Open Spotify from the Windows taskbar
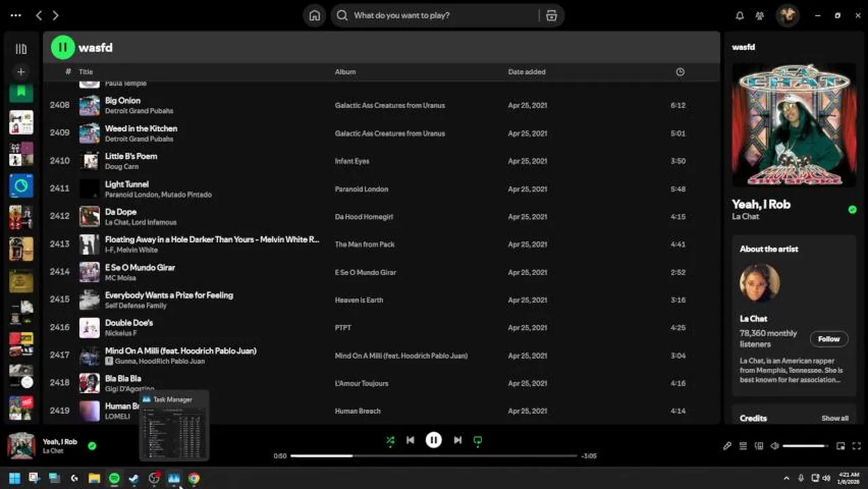Image resolution: width=868 pixels, height=489 pixels. [114, 478]
